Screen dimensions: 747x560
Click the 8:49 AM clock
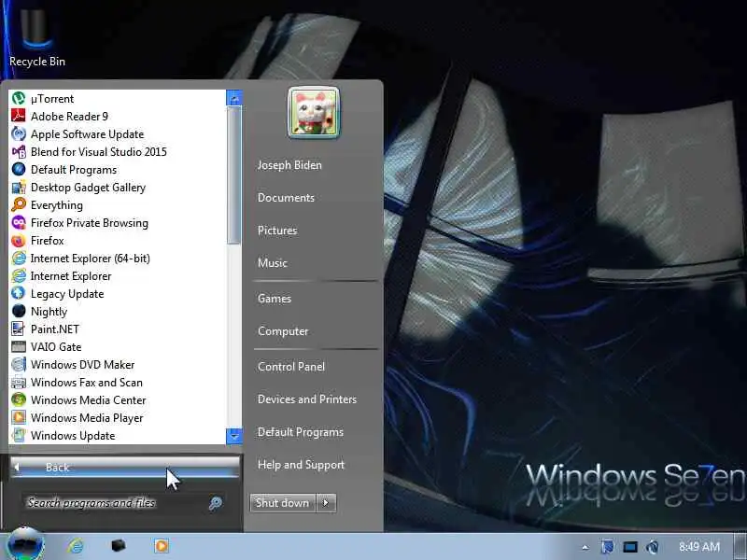coord(699,547)
